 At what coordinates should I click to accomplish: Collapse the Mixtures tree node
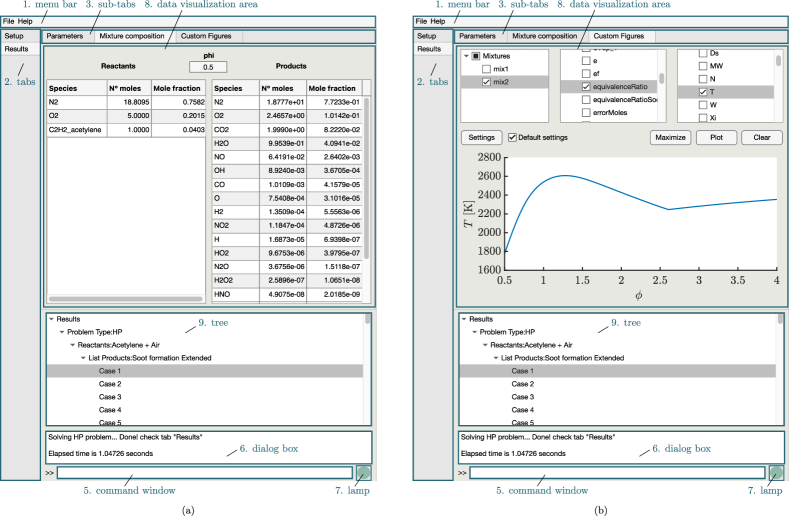pyautogui.click(x=466, y=57)
